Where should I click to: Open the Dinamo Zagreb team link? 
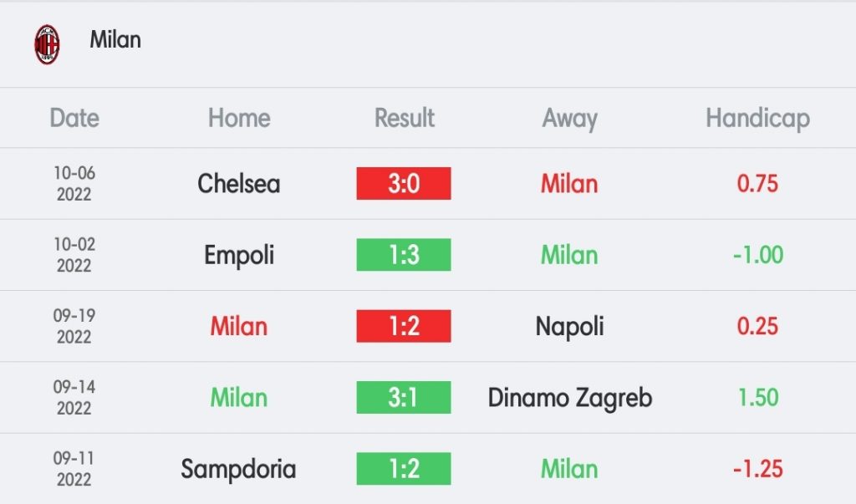(x=570, y=398)
